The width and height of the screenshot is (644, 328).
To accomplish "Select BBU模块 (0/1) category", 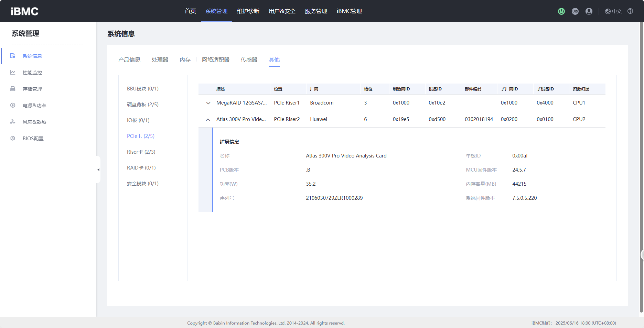I will [143, 89].
